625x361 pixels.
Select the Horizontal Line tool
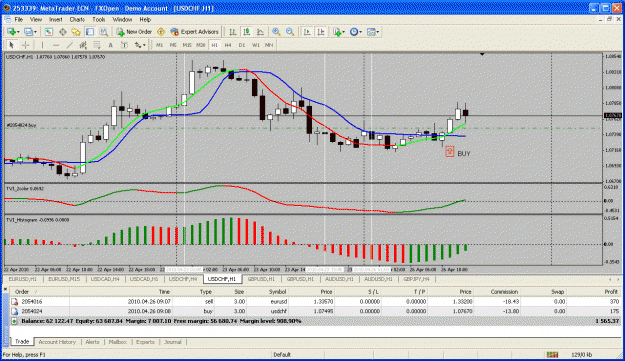[x=56, y=45]
